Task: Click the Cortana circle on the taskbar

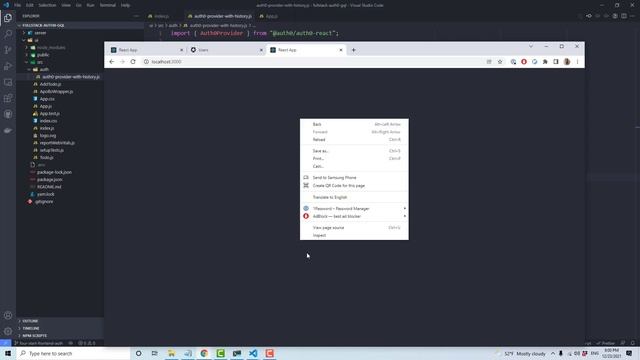Action: coord(139,353)
